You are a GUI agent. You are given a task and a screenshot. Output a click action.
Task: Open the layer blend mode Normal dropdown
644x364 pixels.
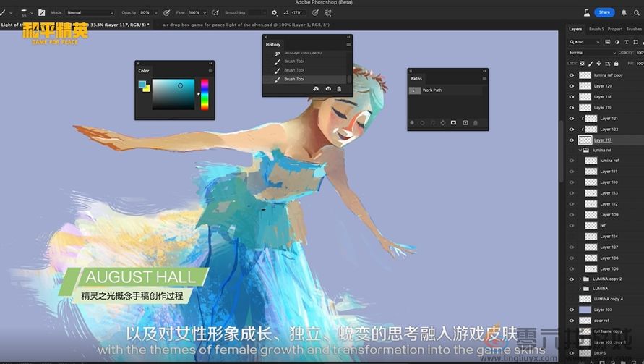(x=590, y=53)
